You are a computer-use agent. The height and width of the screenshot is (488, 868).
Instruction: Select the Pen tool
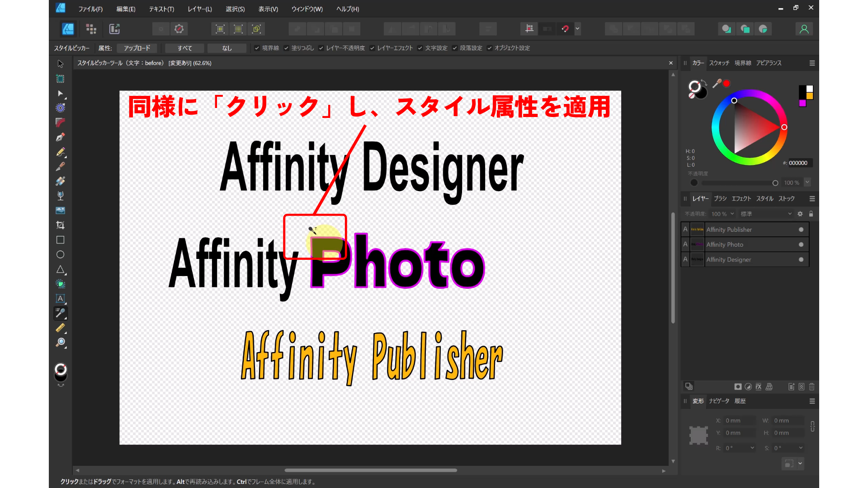coord(60,137)
